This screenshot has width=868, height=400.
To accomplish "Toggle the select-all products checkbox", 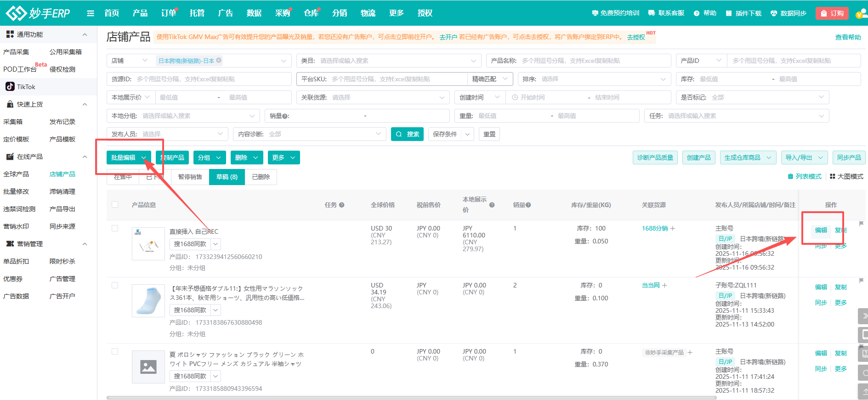I will 115,204.
